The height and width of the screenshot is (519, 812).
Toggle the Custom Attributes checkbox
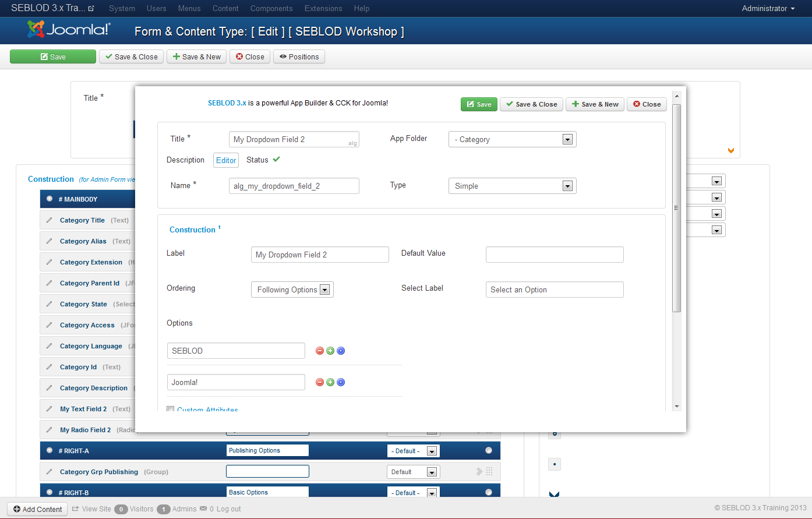[171, 409]
